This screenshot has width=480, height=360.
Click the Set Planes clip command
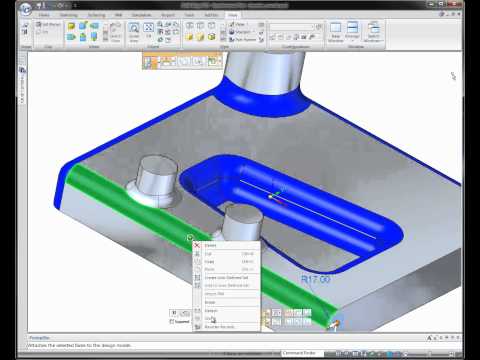point(49,25)
